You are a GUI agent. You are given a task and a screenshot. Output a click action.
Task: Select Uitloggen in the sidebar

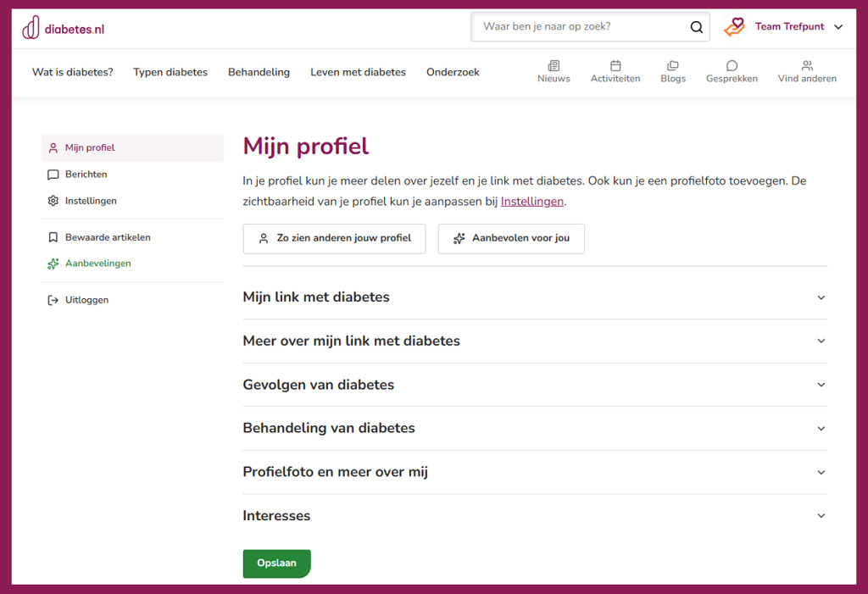point(86,300)
